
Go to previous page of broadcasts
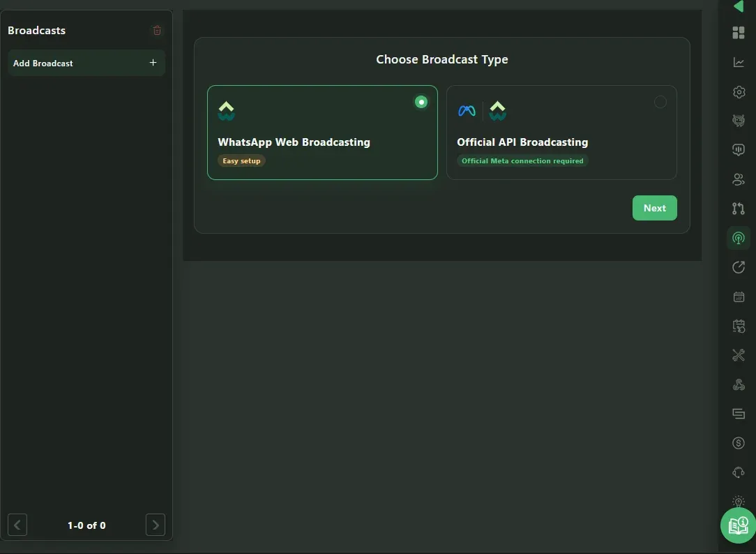17,525
